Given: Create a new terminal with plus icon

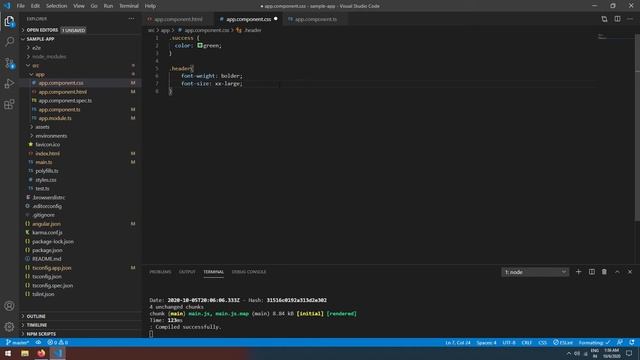Looking at the screenshot, I should pos(578,272).
